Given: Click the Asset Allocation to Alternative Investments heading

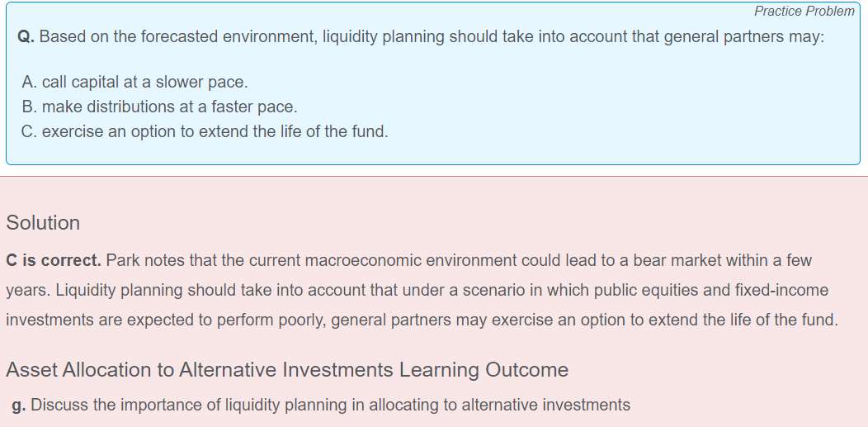Looking at the screenshot, I should [287, 370].
